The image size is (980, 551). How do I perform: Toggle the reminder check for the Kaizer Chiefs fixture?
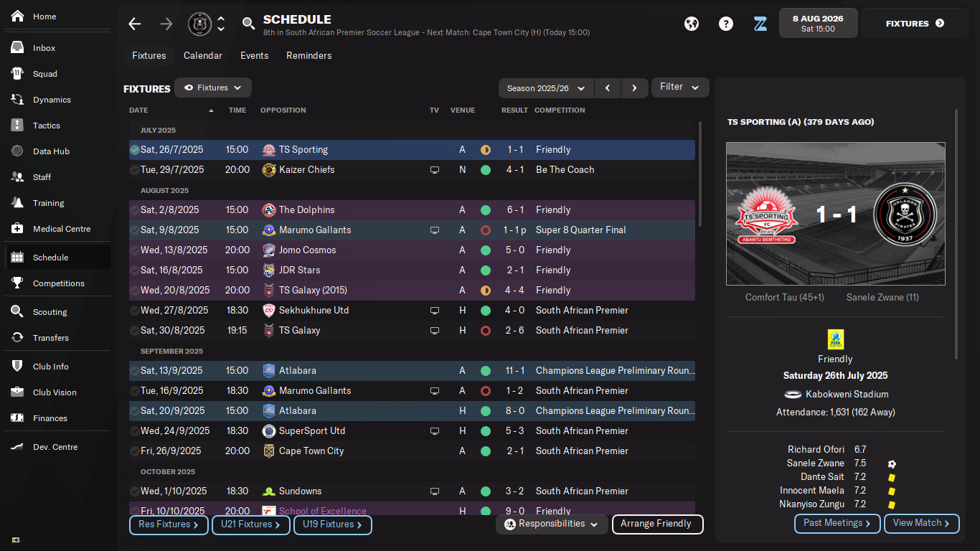click(135, 170)
